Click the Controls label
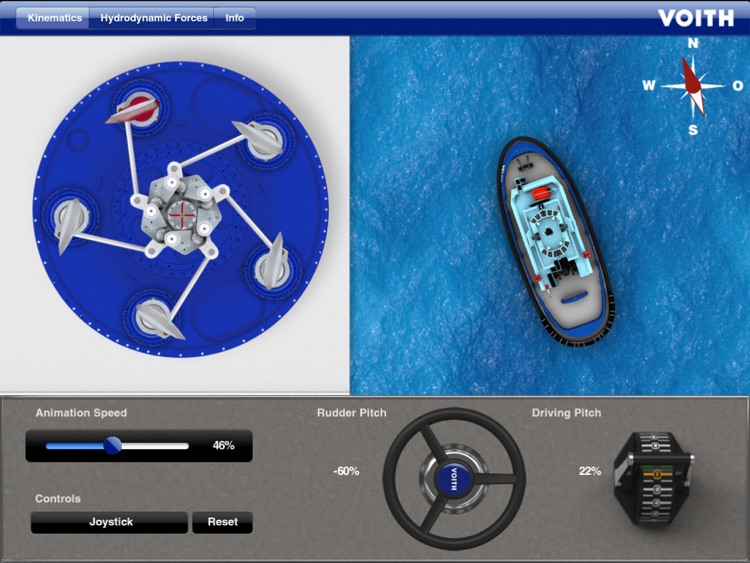Viewport: 750px width, 563px height. [58, 498]
